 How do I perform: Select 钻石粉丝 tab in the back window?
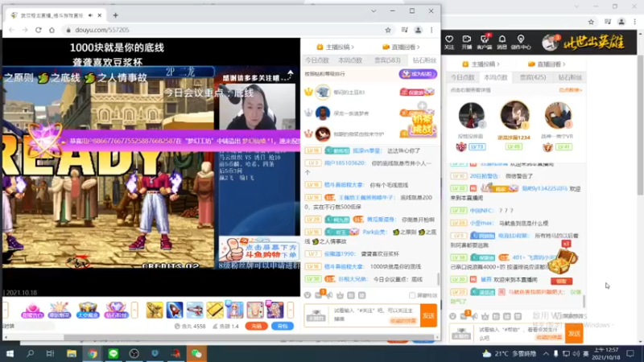(570, 77)
